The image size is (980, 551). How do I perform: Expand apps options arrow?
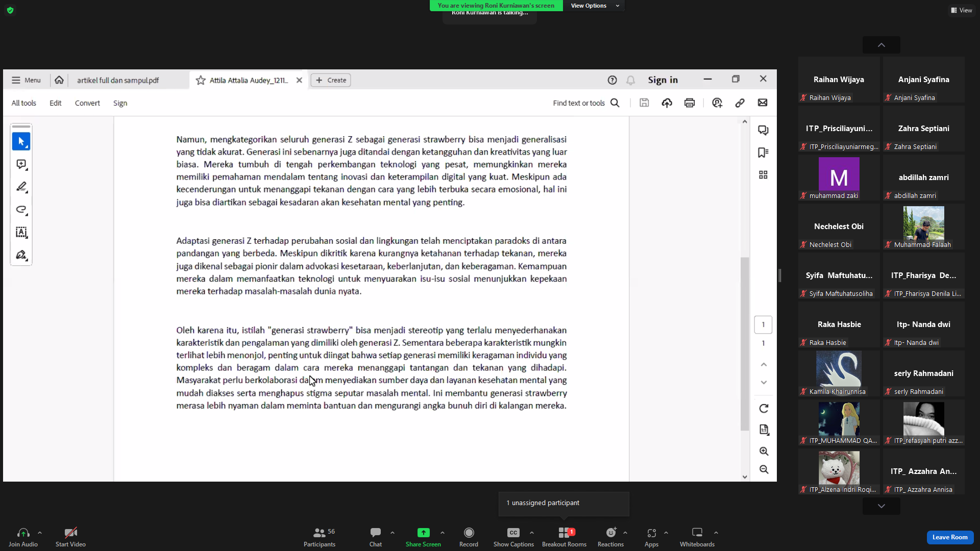point(666,533)
